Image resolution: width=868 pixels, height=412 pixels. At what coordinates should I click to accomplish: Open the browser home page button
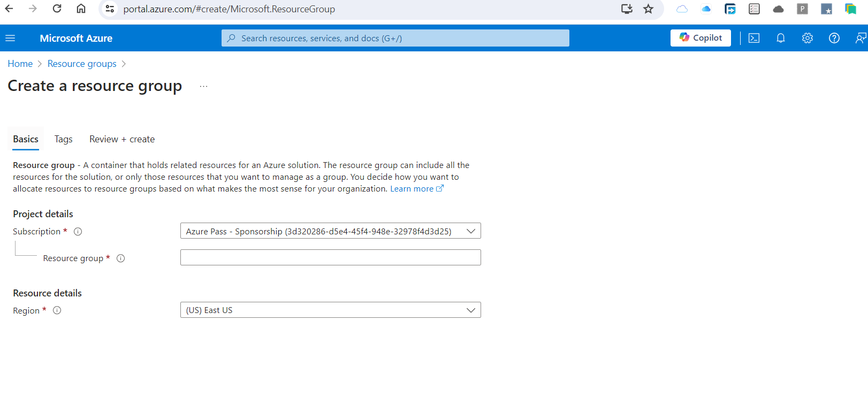click(81, 9)
